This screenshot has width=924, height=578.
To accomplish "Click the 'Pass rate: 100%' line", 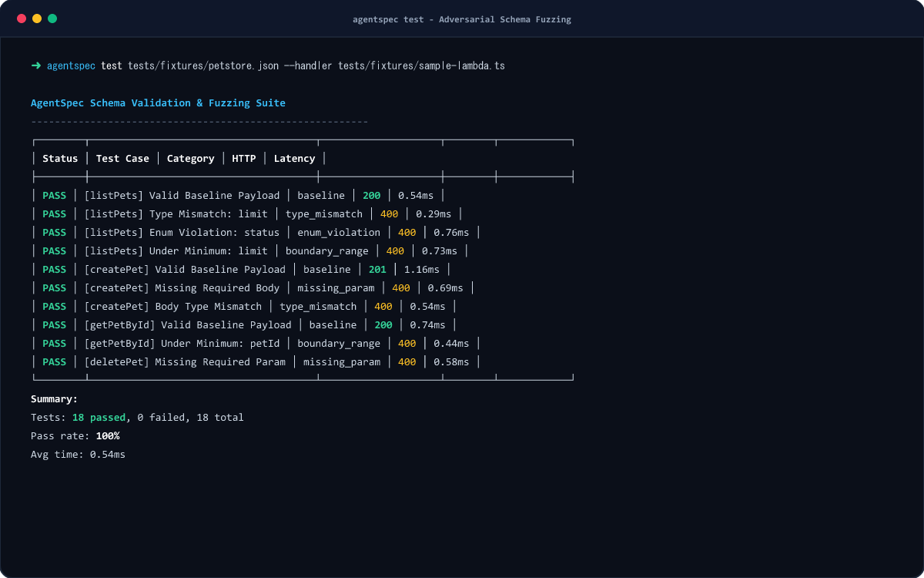I will tap(75, 436).
